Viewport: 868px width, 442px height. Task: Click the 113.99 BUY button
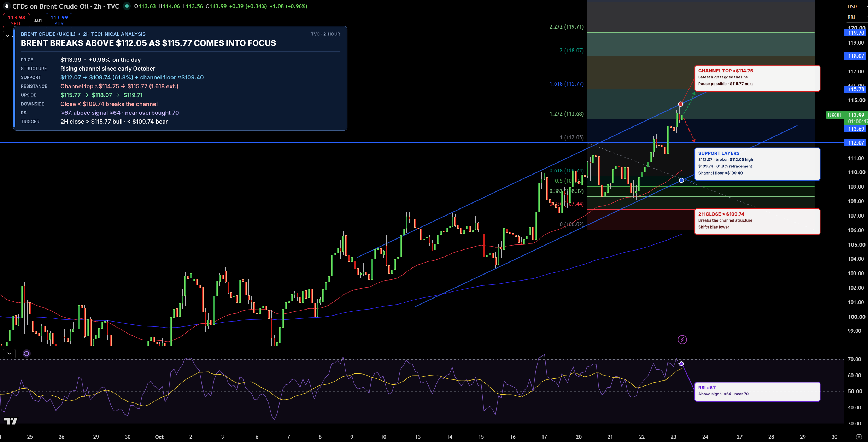pyautogui.click(x=59, y=20)
